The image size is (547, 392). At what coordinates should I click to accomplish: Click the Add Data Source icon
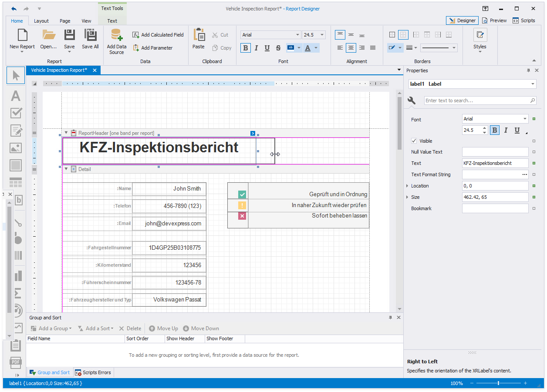(x=116, y=35)
